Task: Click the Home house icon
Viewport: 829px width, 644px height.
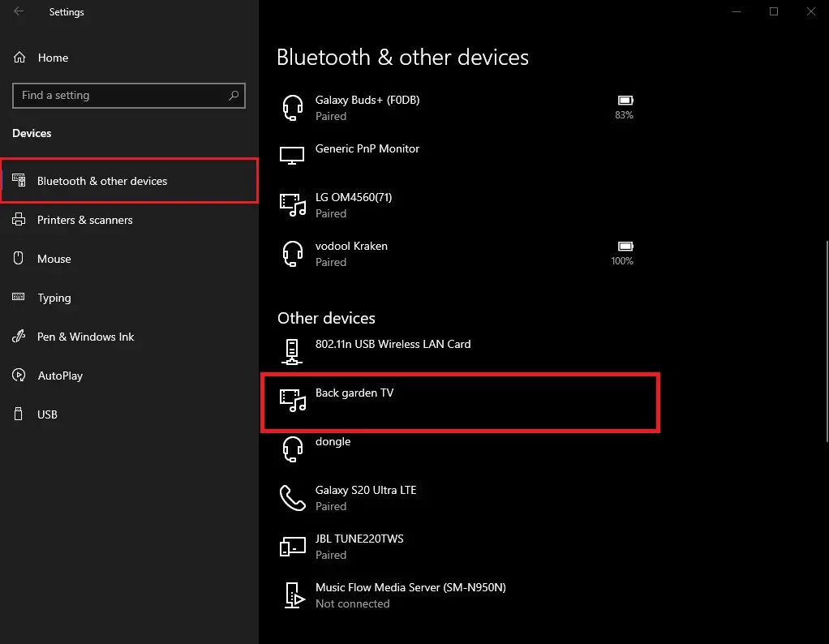Action: click(19, 57)
